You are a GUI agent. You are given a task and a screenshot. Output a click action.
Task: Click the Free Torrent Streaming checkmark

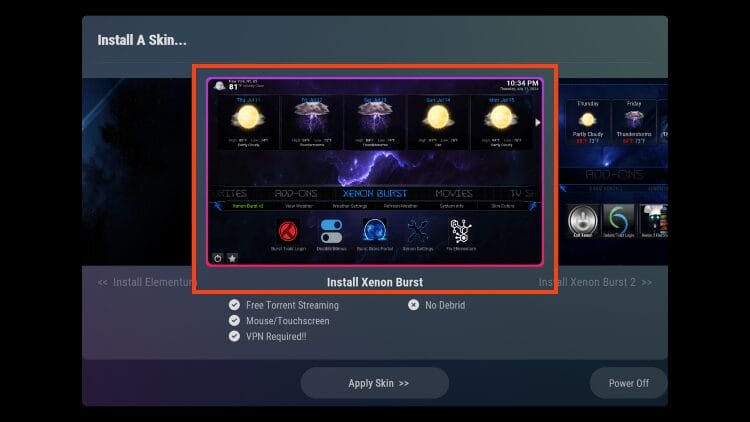(x=234, y=305)
